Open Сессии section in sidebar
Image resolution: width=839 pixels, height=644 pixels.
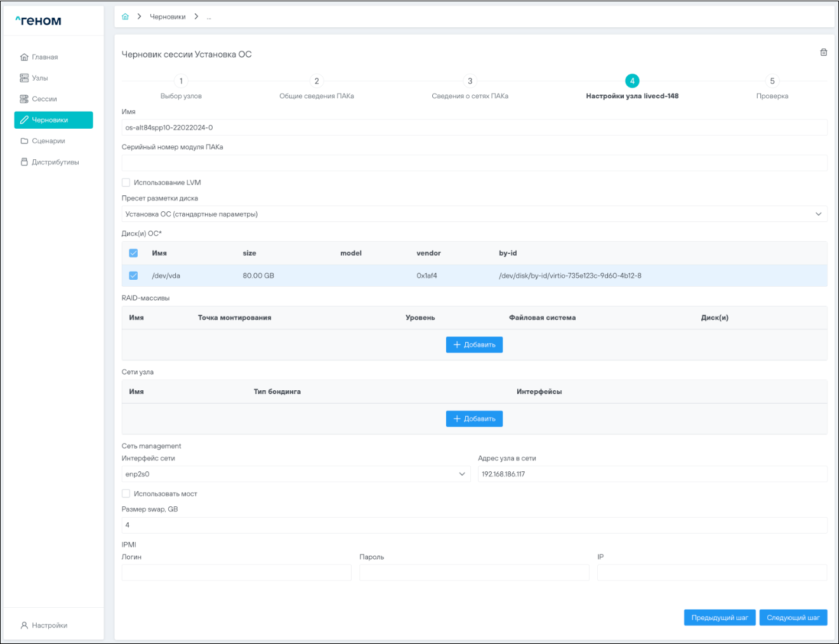(x=44, y=99)
